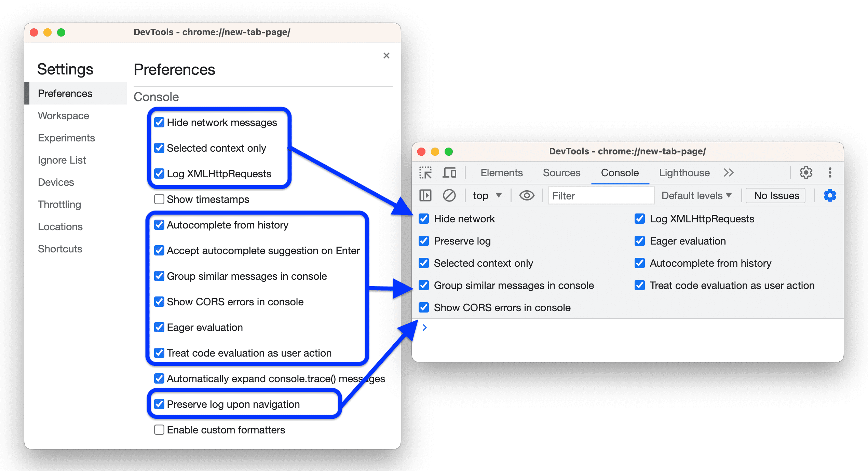The width and height of the screenshot is (868, 471).
Task: Disable the Preserve log upon navigation checkbox
Action: tap(157, 404)
